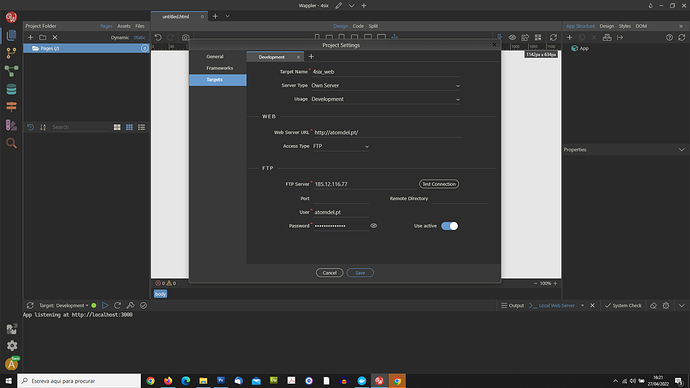
Task: Select the grid view icon in assets
Action: point(129,127)
